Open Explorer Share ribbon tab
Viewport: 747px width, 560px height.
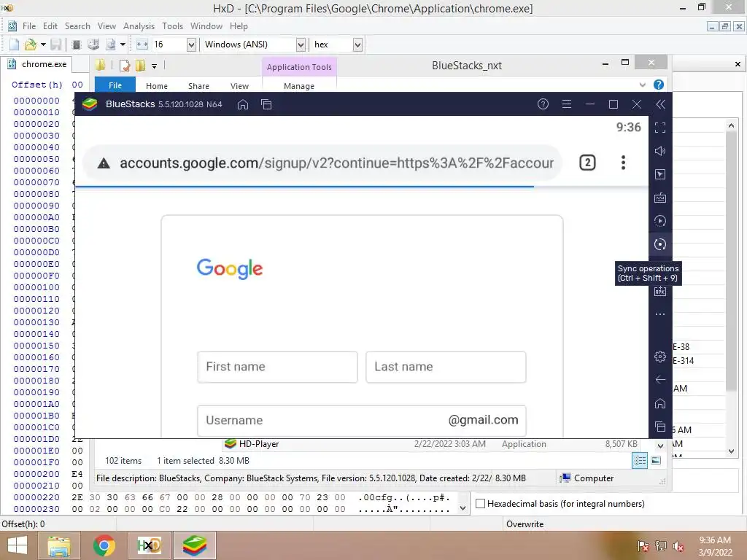[198, 86]
